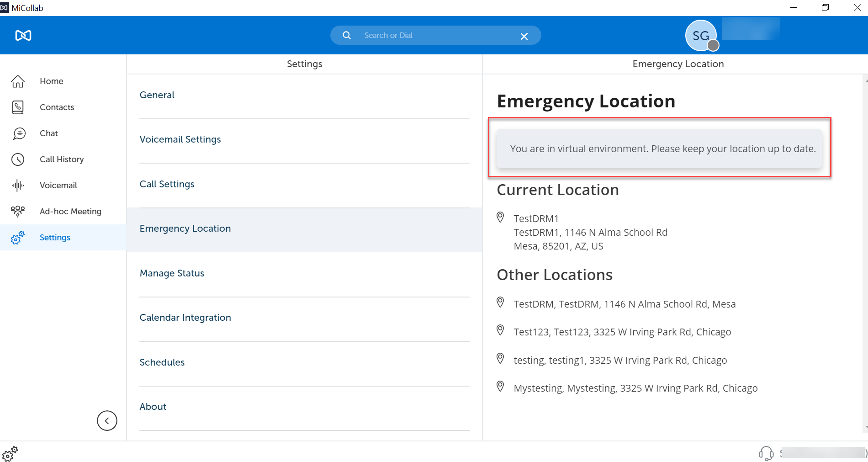Open Call History clock icon
The height and width of the screenshot is (462, 868).
(x=18, y=159)
